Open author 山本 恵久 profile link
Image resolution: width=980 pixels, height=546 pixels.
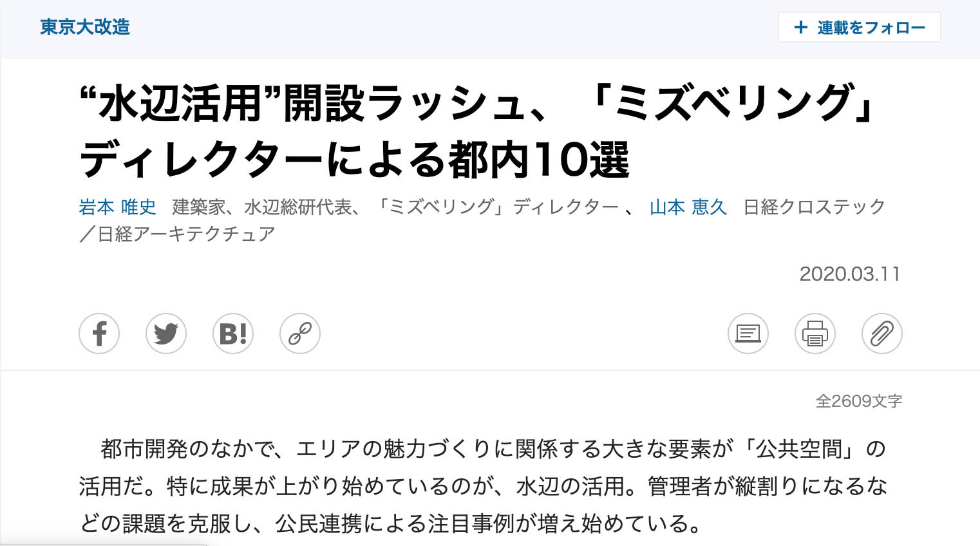pos(688,207)
